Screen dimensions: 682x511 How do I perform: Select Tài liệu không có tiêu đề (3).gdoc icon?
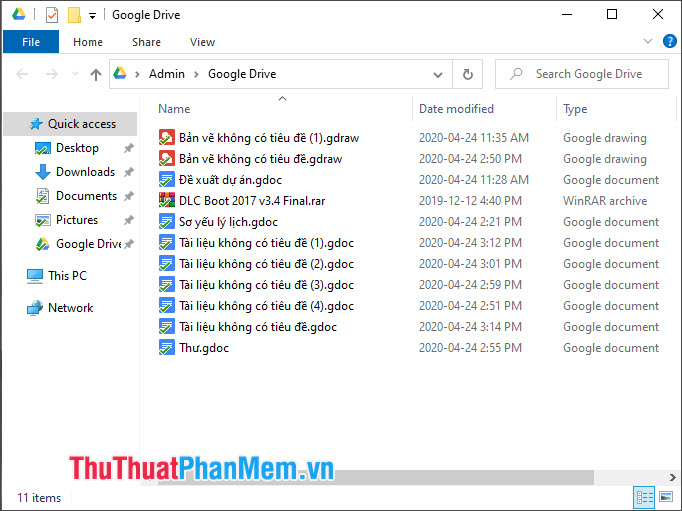(x=167, y=284)
